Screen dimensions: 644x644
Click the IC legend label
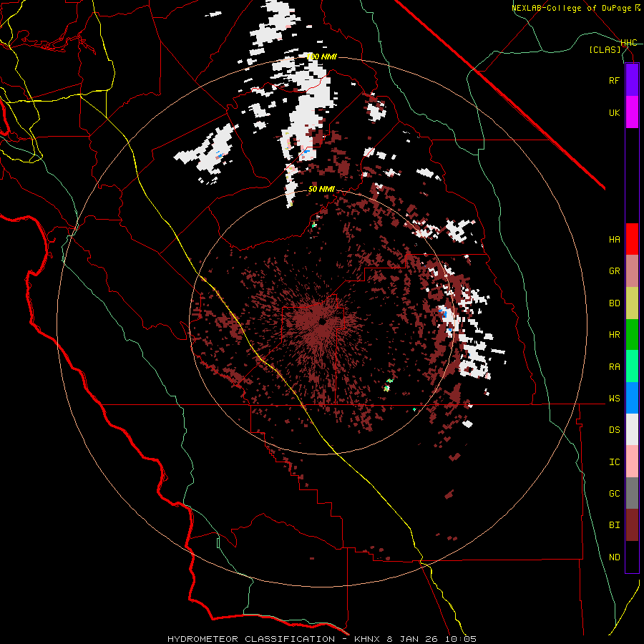pos(614,462)
